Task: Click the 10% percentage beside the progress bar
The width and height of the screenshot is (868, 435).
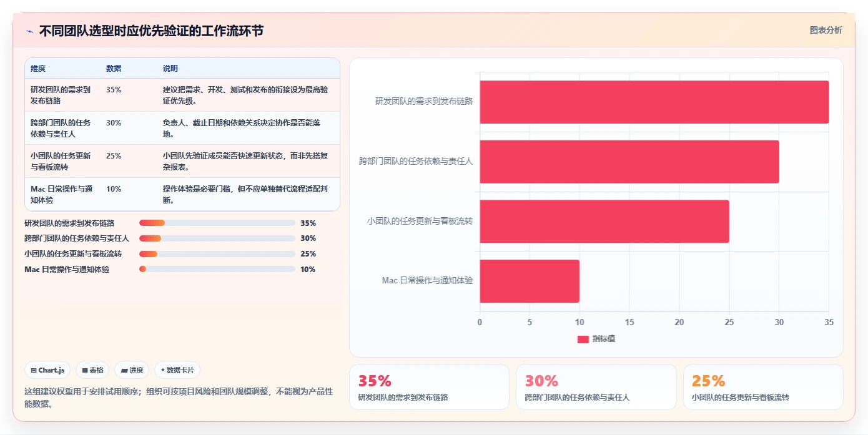Action: coord(308,270)
